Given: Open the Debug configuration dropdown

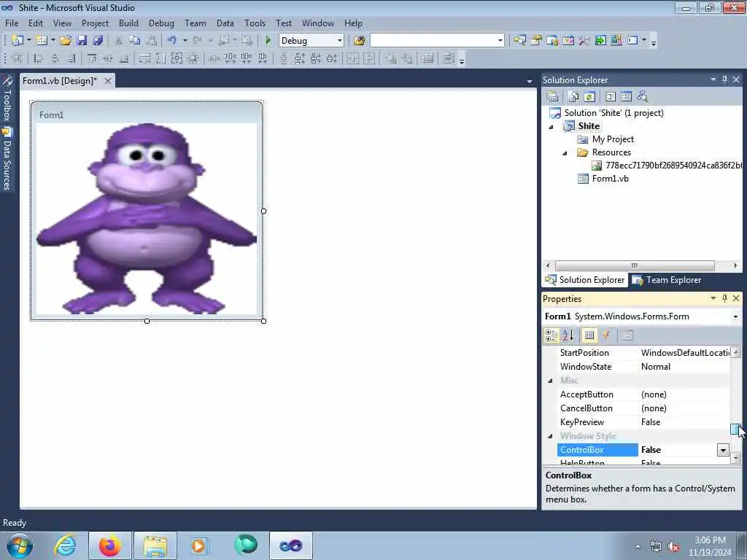Looking at the screenshot, I should click(340, 41).
